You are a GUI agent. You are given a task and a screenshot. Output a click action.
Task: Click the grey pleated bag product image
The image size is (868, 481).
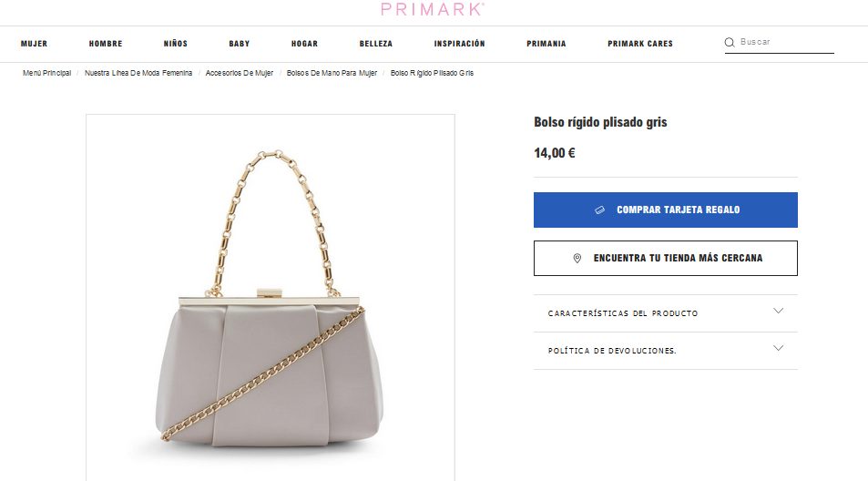(271, 298)
